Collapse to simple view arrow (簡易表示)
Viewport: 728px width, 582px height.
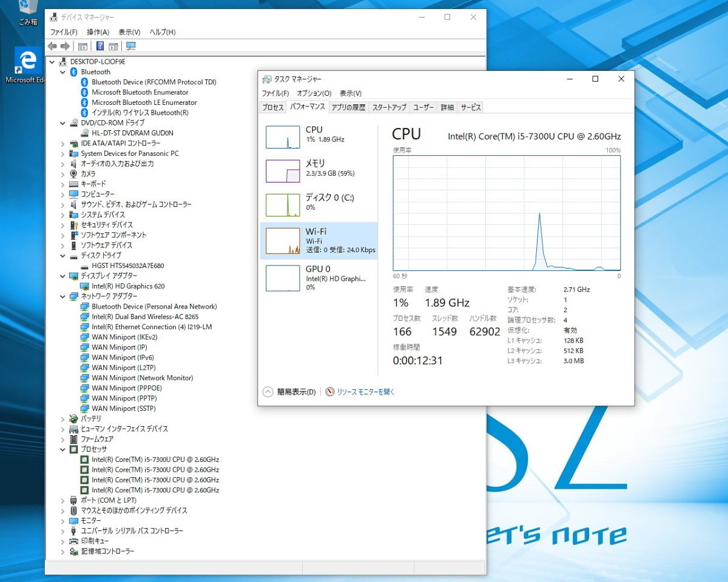click(x=268, y=392)
